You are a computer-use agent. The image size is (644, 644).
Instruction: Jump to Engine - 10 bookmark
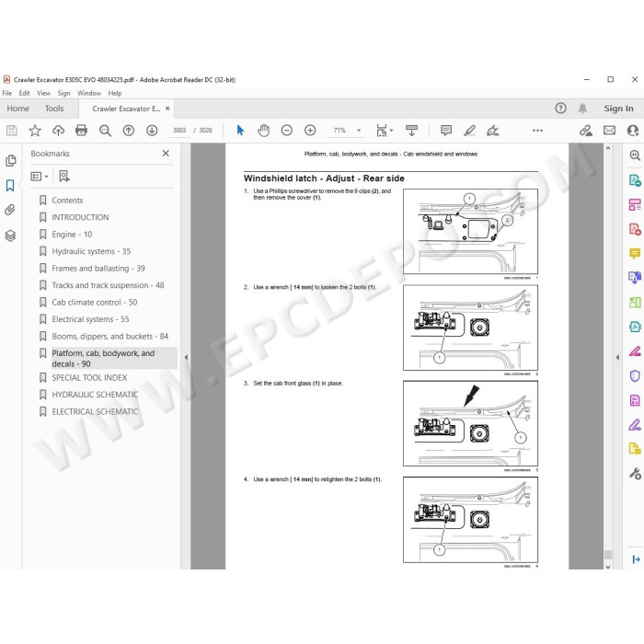(72, 235)
